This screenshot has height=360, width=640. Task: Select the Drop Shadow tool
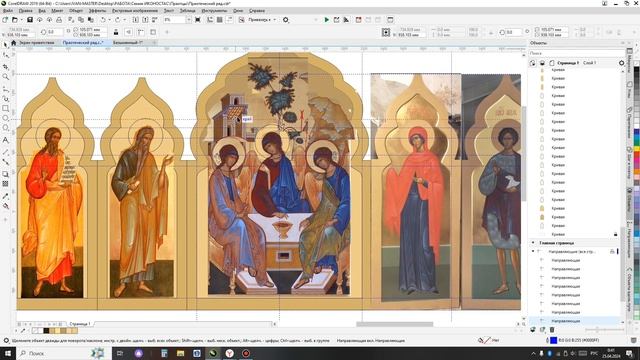point(5,174)
